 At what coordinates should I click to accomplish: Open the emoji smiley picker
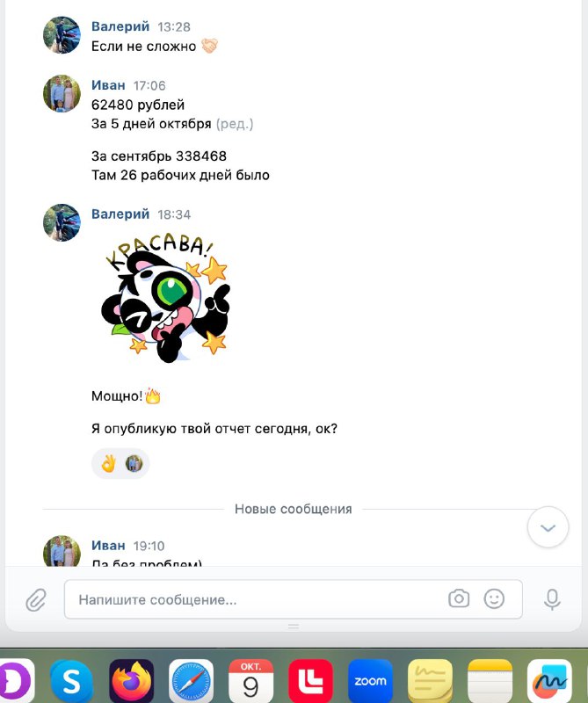(x=494, y=598)
